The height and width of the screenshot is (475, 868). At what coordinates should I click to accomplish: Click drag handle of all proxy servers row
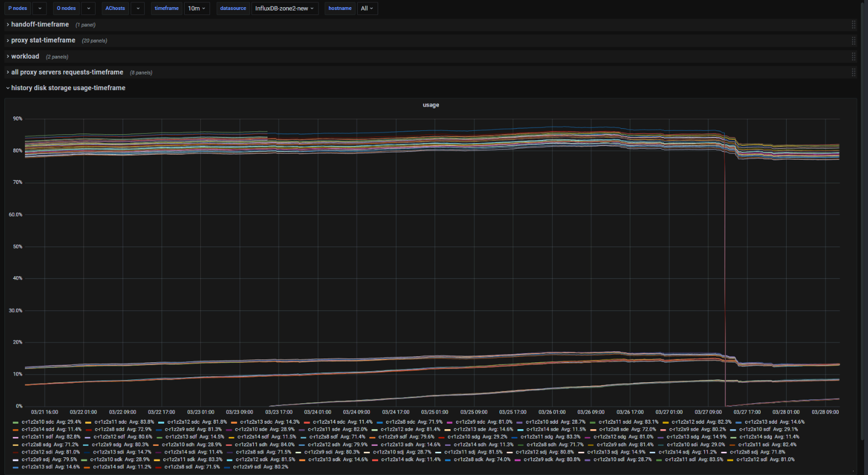click(x=853, y=72)
